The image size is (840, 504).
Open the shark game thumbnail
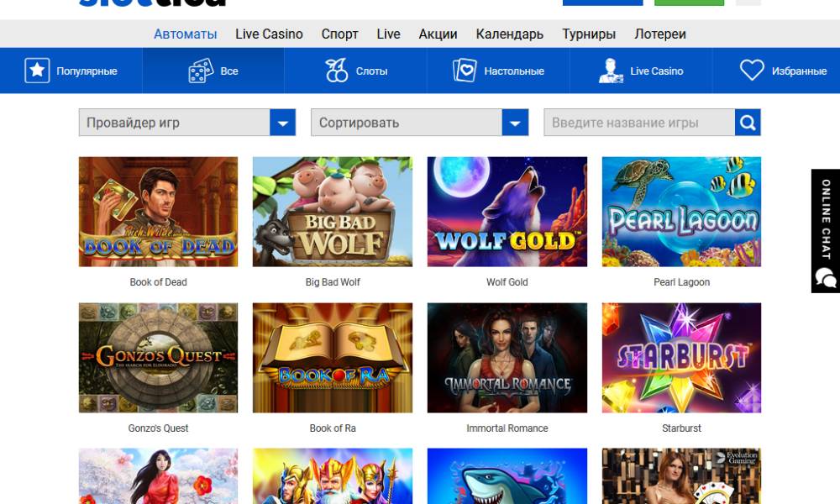[507, 476]
